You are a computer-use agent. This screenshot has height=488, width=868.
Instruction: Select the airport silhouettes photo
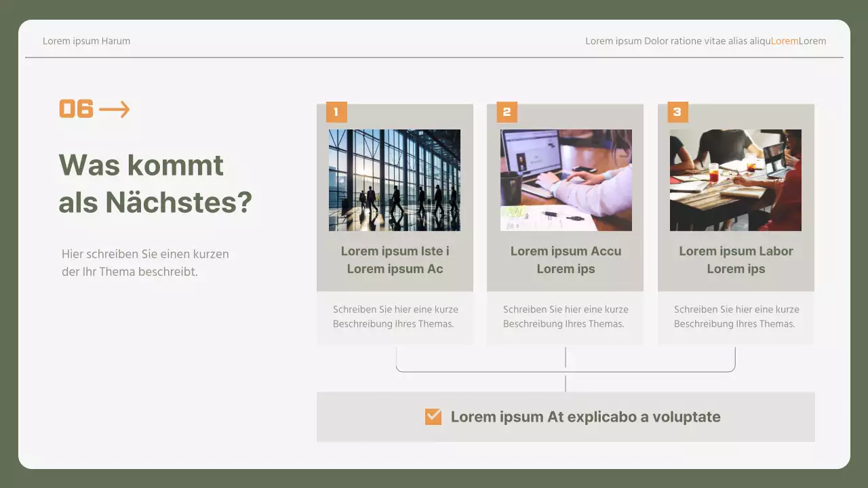pyautogui.click(x=394, y=180)
